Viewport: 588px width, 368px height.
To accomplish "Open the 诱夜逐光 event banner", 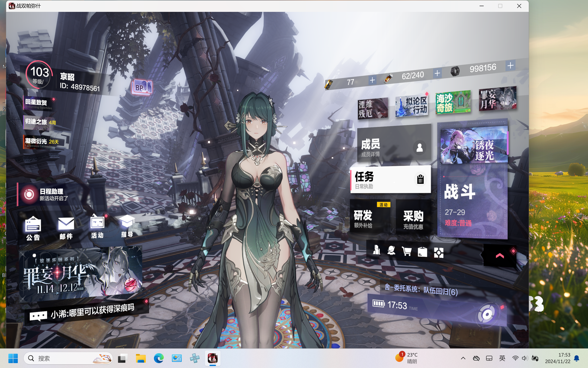I will pyautogui.click(x=474, y=145).
